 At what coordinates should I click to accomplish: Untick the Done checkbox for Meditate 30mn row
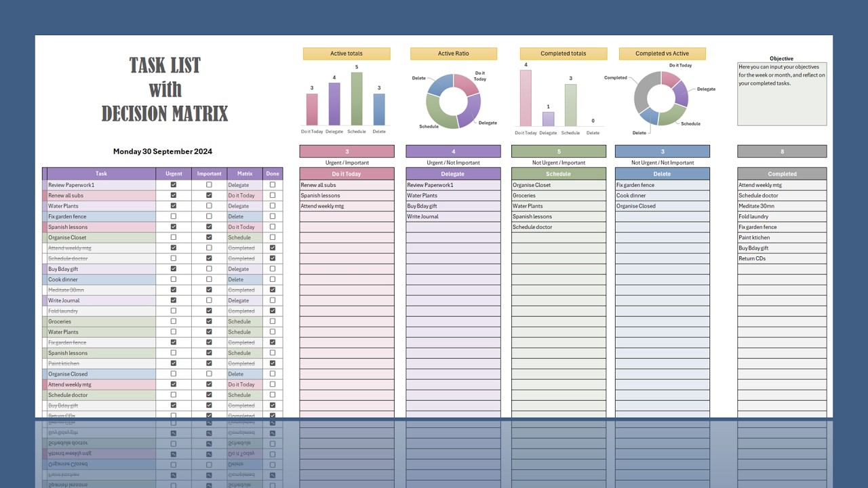[273, 289]
